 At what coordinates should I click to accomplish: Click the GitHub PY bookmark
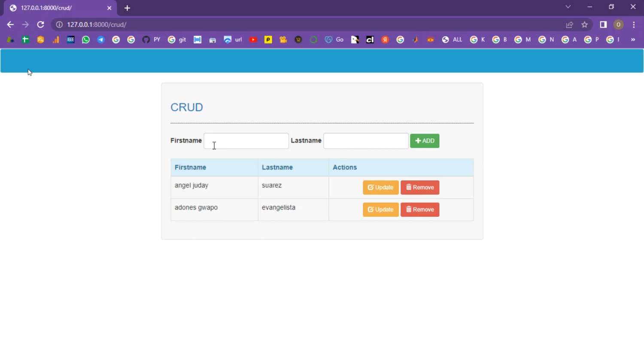coord(151,39)
